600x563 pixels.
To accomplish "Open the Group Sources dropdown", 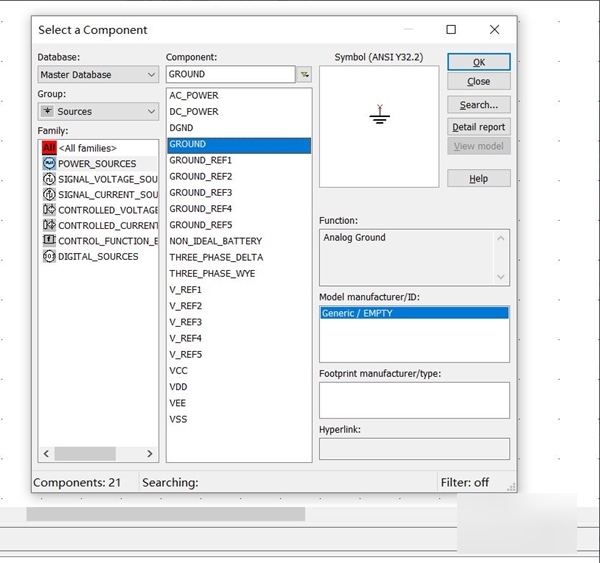I will (98, 112).
